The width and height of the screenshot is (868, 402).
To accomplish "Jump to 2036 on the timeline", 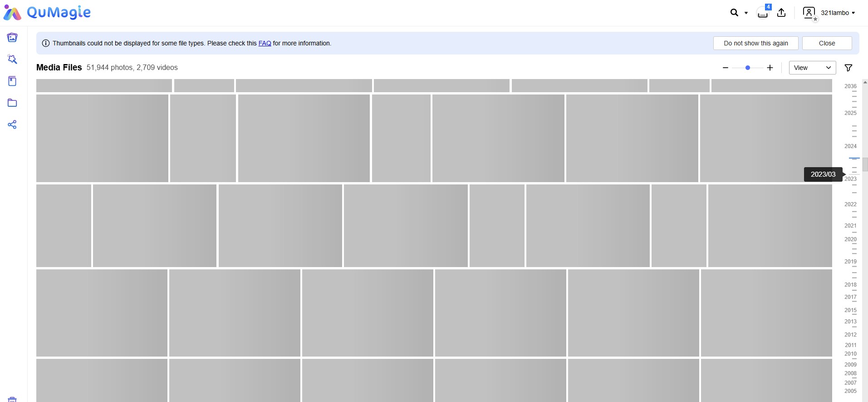I will click(850, 86).
